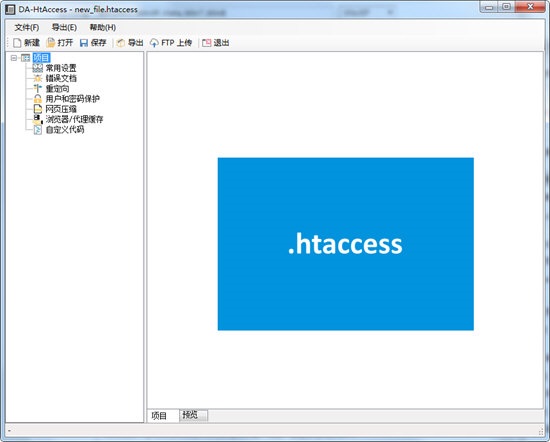550x442 pixels.
Task: Select 自定义代码 tree item
Action: 65,130
